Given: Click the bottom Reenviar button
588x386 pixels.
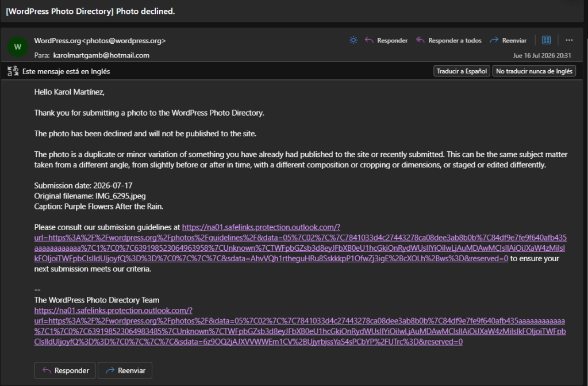Looking at the screenshot, I should click(x=125, y=370).
